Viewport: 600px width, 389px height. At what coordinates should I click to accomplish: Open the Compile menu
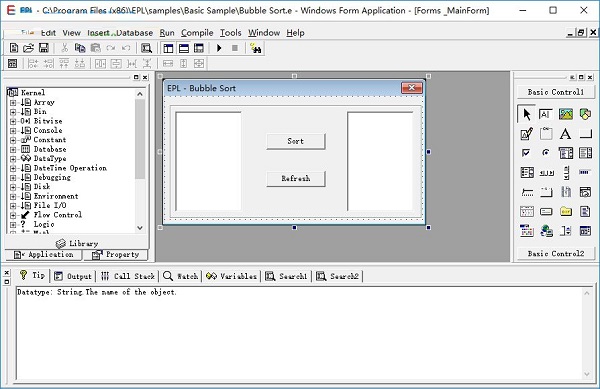(x=197, y=33)
